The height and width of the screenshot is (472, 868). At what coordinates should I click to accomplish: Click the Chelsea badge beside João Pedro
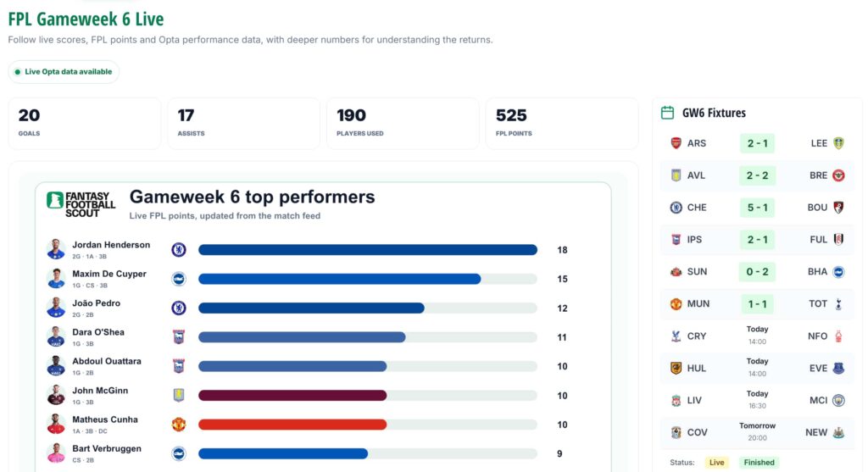pos(179,308)
